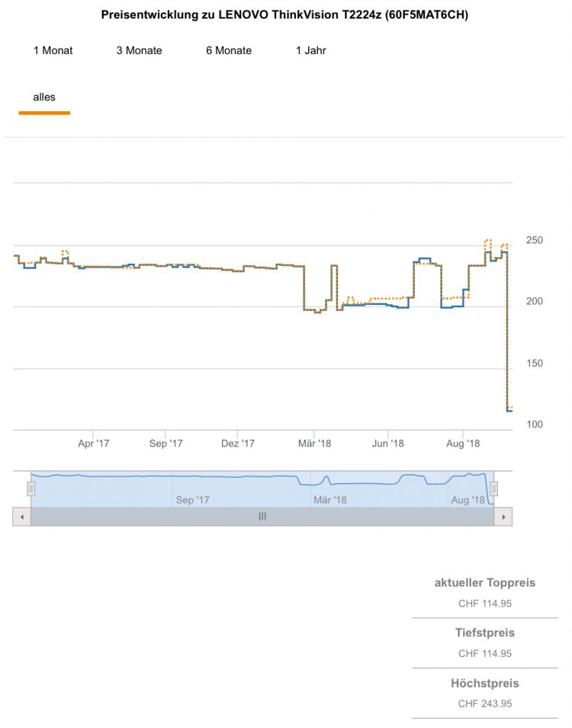Click the left navigator range handle
Viewport: 572px width, 728px height.
tap(31, 488)
